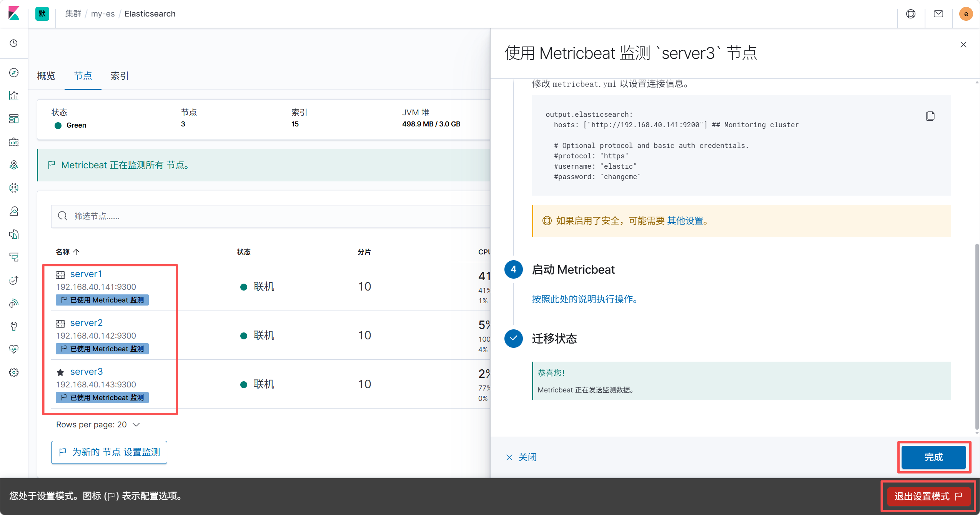This screenshot has height=515, width=980.
Task: Click the Elasticsearch breadcrumb
Action: click(x=150, y=14)
